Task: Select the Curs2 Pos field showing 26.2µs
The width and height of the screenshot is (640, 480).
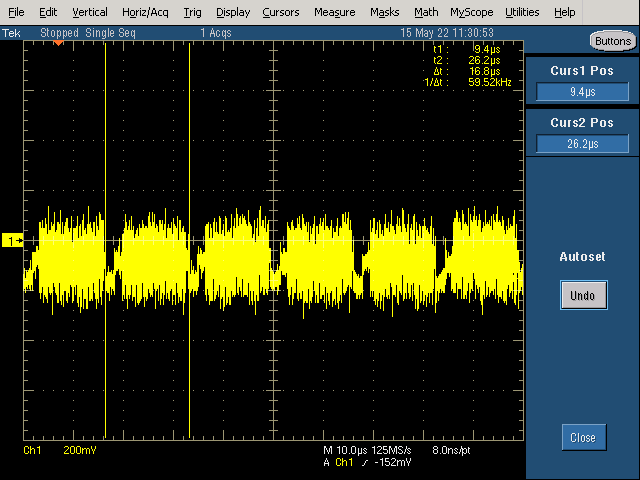Action: click(x=582, y=144)
